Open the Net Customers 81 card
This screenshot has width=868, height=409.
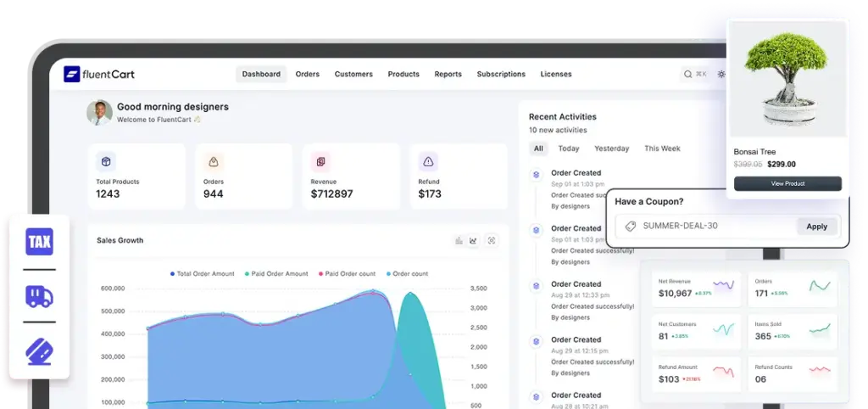696,332
